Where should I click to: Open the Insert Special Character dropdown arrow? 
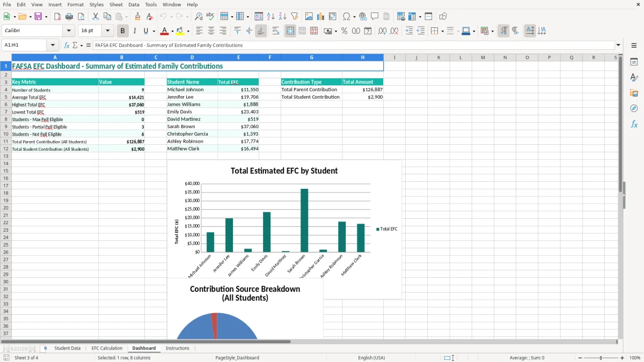[x=354, y=17]
